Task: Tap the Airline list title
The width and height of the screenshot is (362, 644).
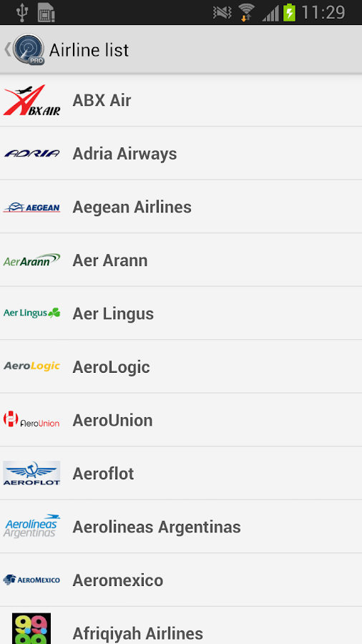Action: pyautogui.click(x=89, y=50)
